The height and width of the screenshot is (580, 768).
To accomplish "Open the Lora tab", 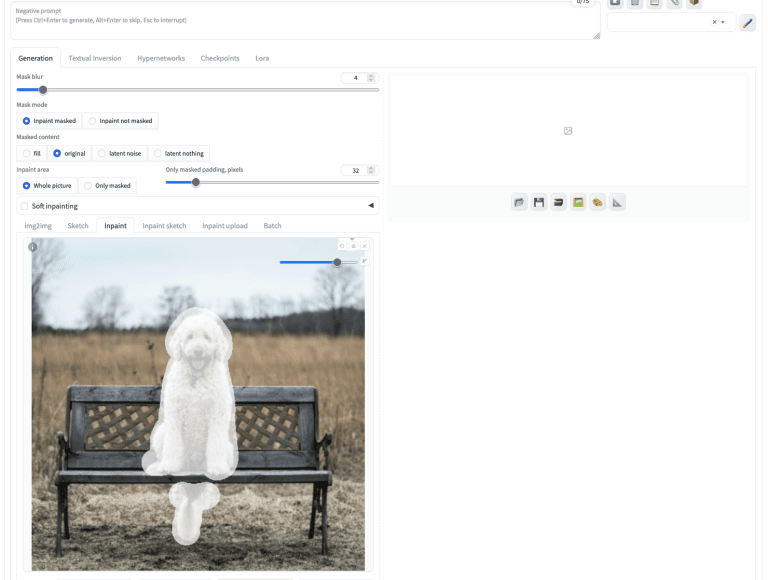I will tap(262, 58).
